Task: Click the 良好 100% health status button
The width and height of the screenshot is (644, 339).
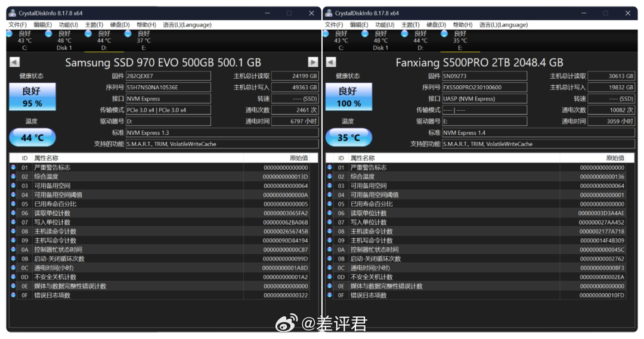Action: coord(349,97)
